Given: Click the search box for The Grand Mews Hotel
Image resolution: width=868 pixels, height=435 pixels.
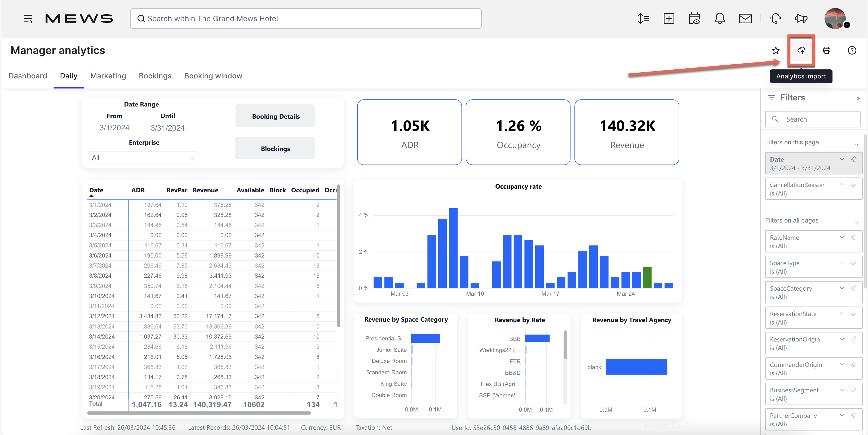Looking at the screenshot, I should (305, 19).
